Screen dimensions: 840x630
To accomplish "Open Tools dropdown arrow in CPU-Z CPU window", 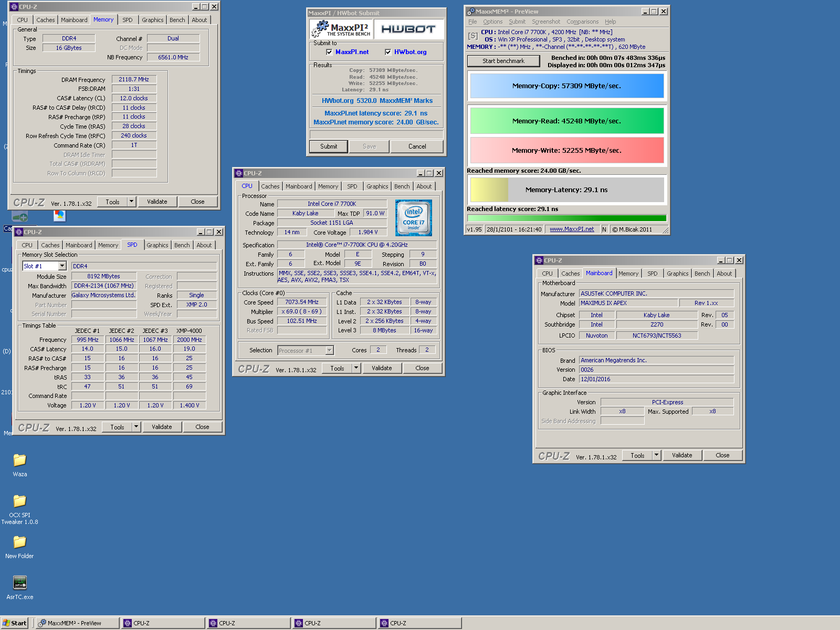I will click(356, 368).
